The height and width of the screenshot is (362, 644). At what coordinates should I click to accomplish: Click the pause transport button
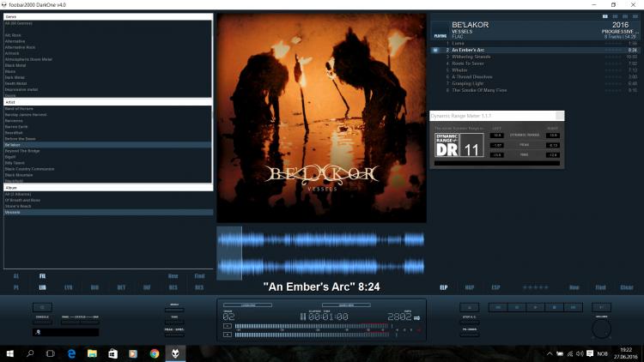coord(517,307)
